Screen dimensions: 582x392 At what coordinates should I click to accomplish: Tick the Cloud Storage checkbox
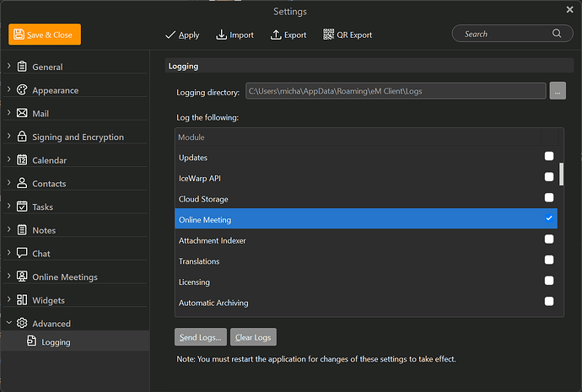tap(549, 197)
